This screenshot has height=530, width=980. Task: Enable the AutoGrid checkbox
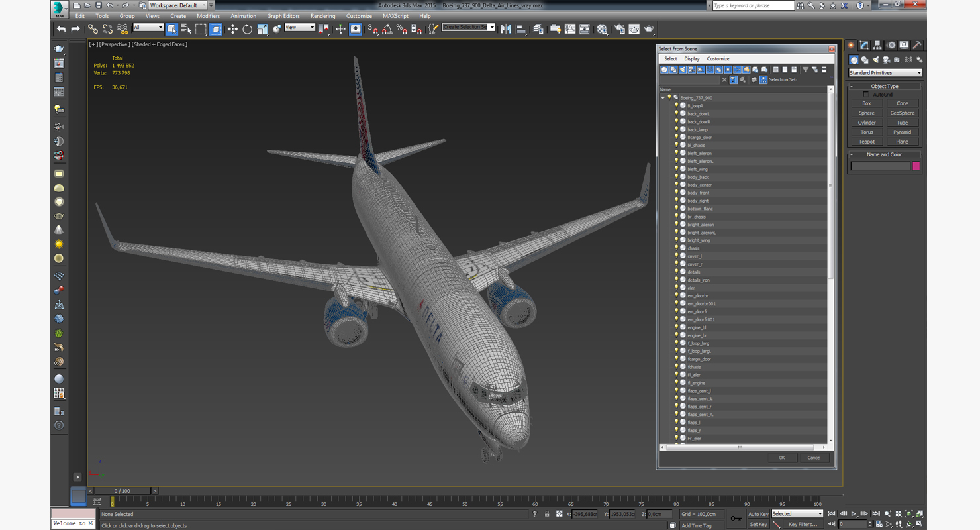[865, 95]
